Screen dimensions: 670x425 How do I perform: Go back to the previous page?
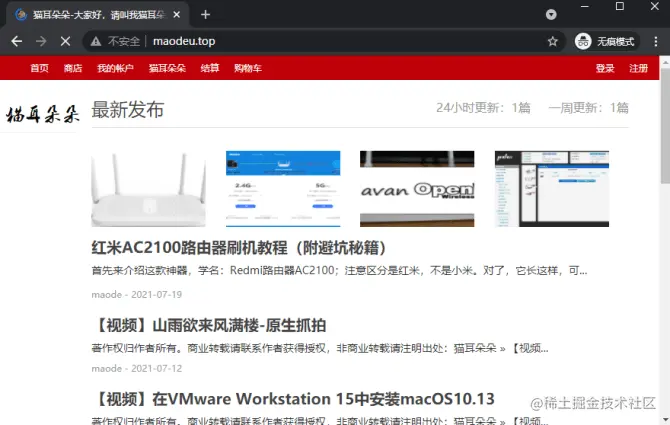tap(17, 41)
